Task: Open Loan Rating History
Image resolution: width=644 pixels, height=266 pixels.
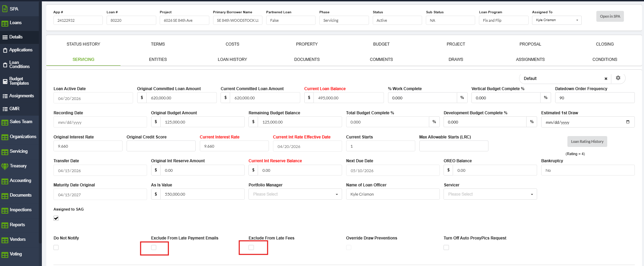Action: [587, 142]
